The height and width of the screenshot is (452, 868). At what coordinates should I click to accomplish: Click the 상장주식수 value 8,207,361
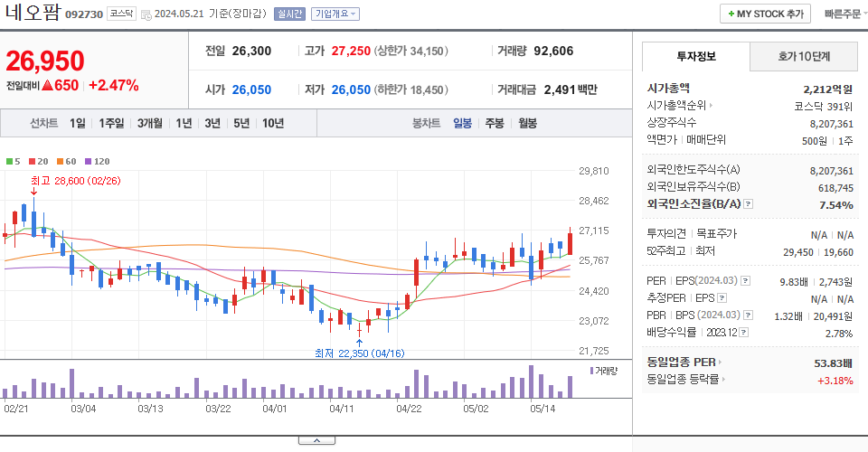832,124
